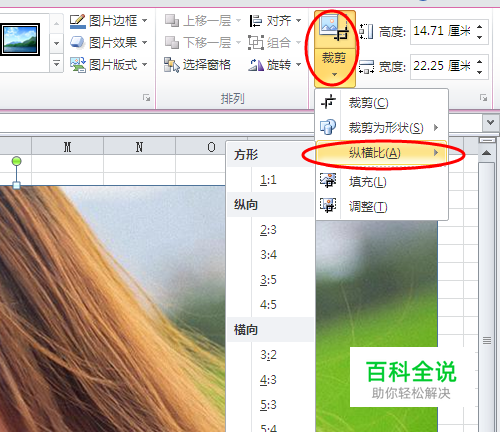Select the 5:3 landscape aspect ratio
500x432 pixels.
click(x=269, y=405)
